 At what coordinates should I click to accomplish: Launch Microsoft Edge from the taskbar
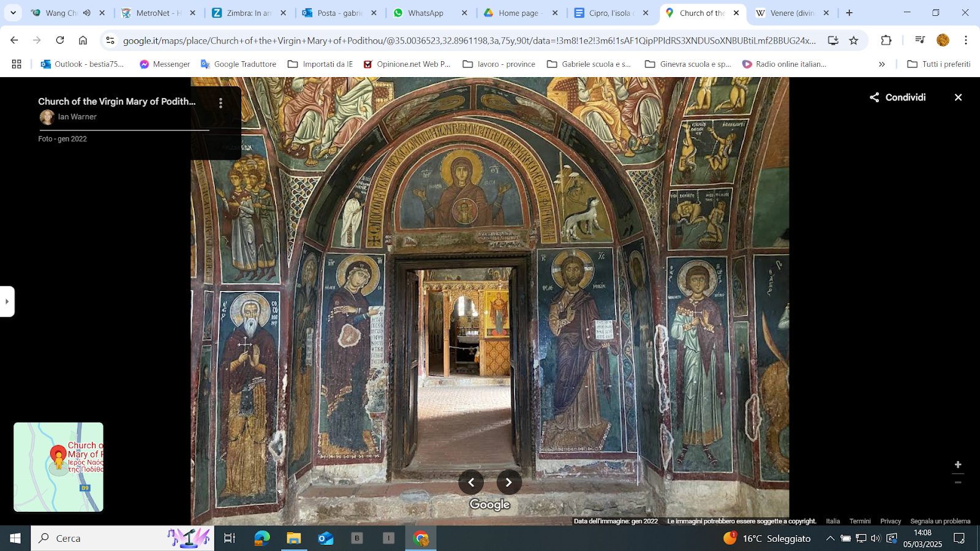[x=262, y=538]
